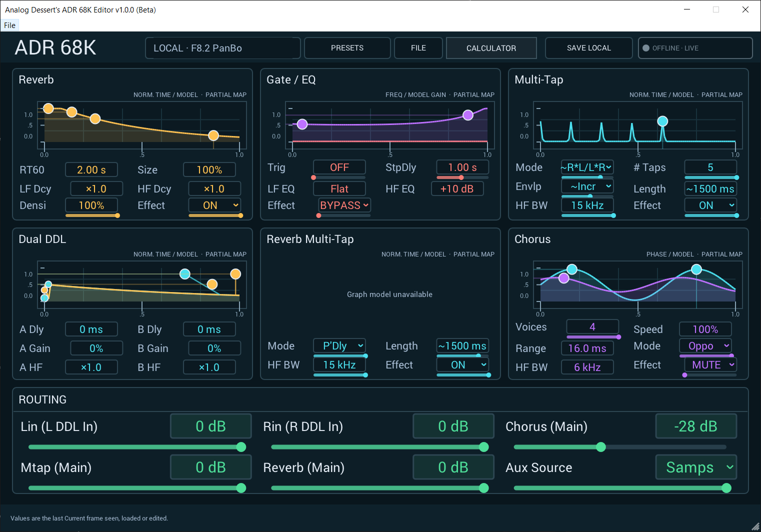Click the Mtap (Main) 0 dB value
Viewport: 761px width, 532px height.
pos(210,467)
